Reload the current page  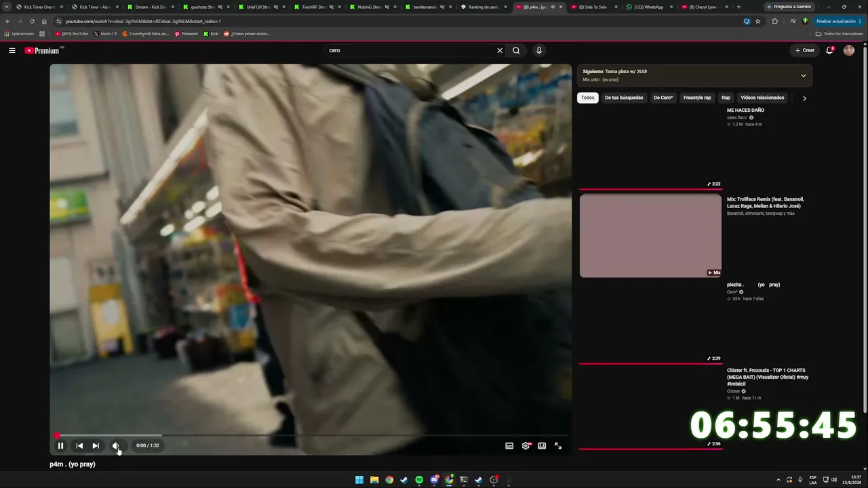pyautogui.click(x=32, y=21)
